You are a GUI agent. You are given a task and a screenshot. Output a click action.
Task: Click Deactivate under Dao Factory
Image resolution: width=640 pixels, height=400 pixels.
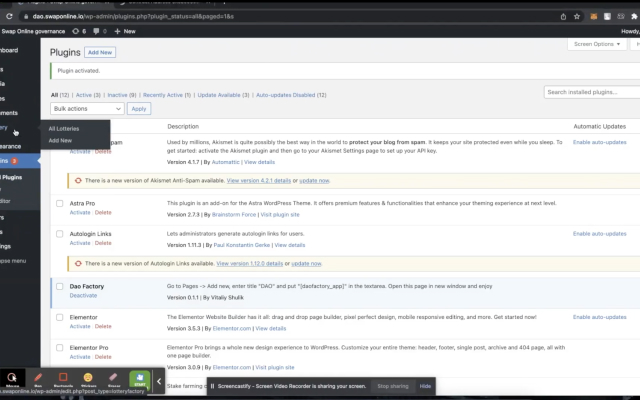click(83, 295)
